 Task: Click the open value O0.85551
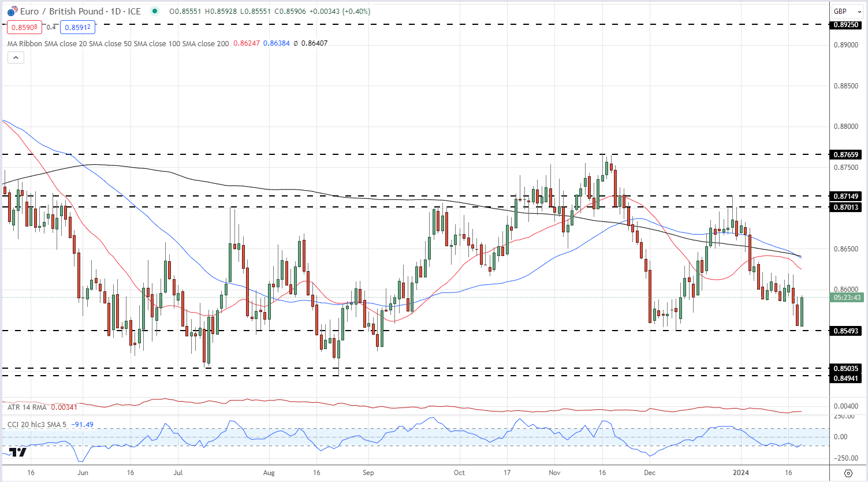[x=186, y=11]
